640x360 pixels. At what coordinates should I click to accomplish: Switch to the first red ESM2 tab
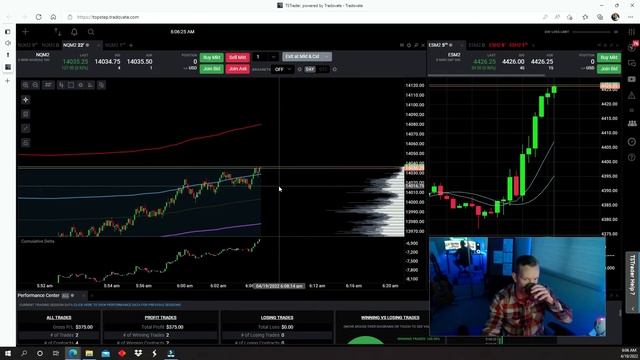point(497,45)
